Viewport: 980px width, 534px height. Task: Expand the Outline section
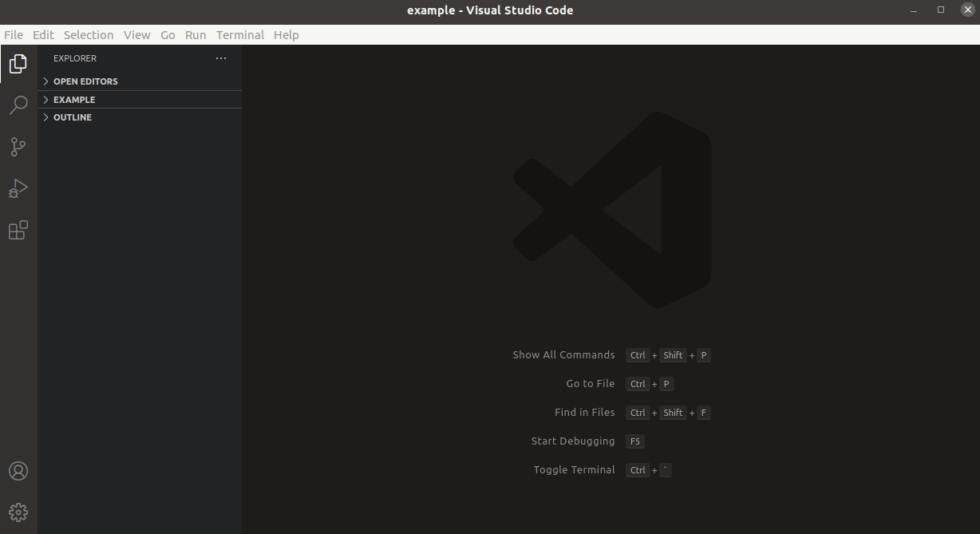[140, 117]
